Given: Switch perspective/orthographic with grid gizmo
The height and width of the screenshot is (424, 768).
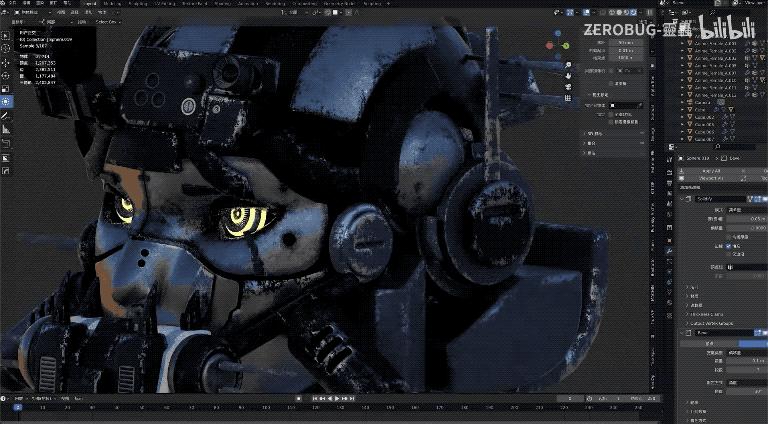Looking at the screenshot, I should coord(568,98).
